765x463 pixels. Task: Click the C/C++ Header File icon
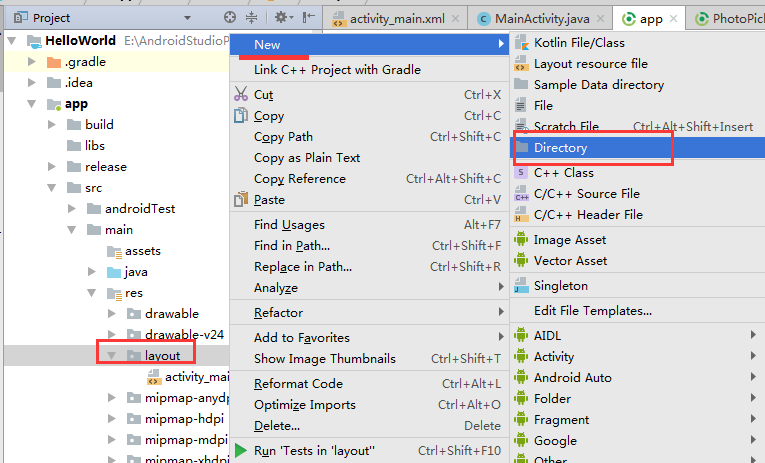pos(522,215)
